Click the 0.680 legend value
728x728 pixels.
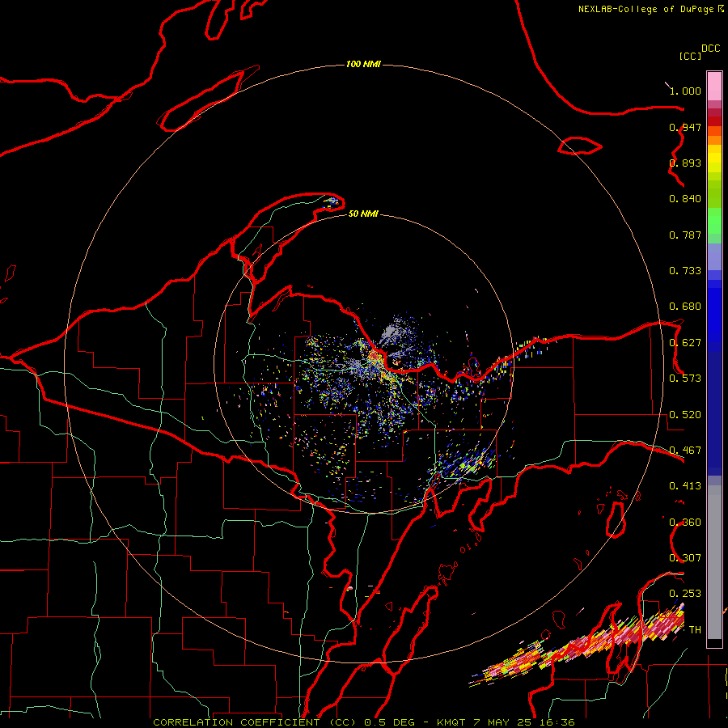pos(685,307)
